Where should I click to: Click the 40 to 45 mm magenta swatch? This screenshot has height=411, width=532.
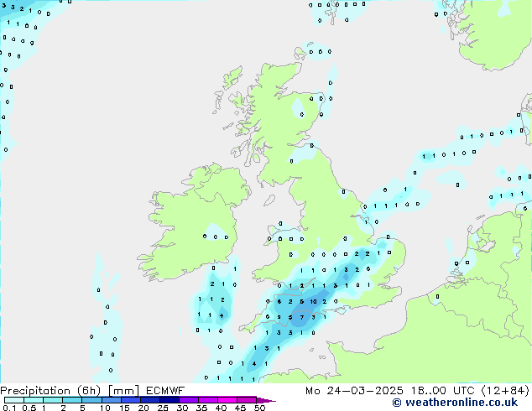[227, 400]
